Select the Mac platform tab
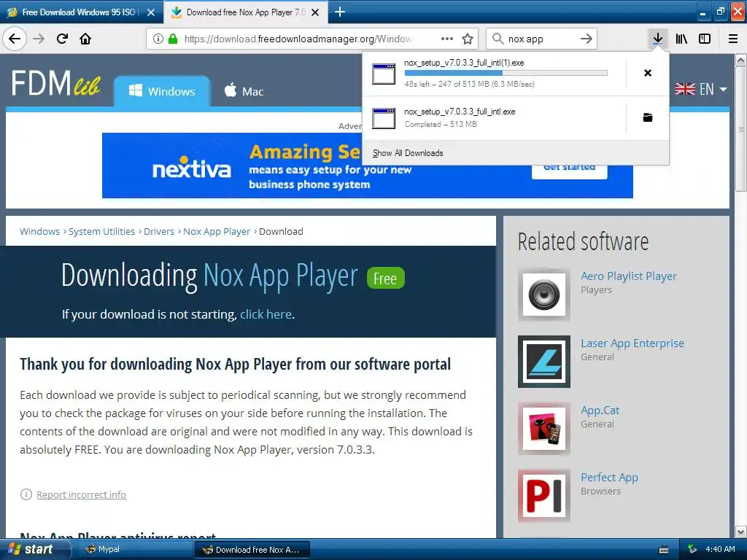The image size is (747, 560). pyautogui.click(x=244, y=91)
